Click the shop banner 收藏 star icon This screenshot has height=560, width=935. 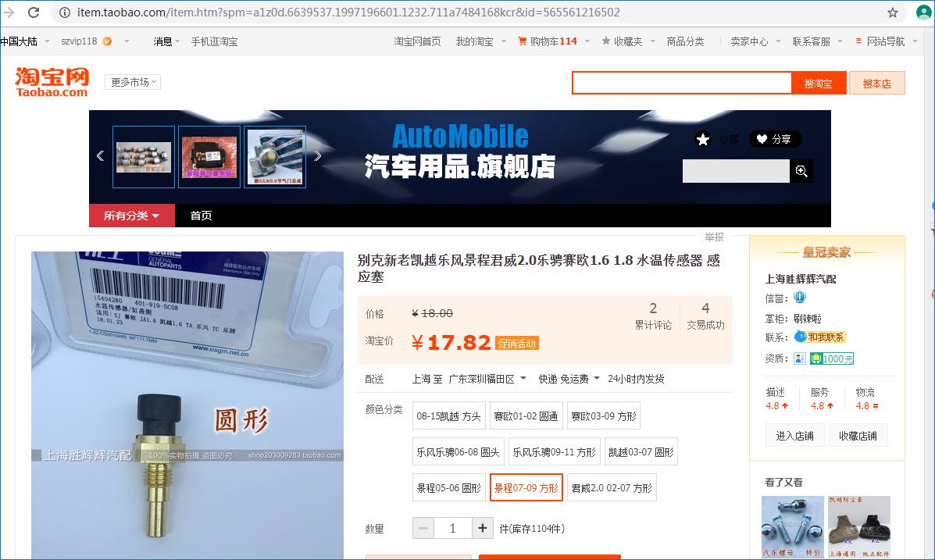point(703,140)
